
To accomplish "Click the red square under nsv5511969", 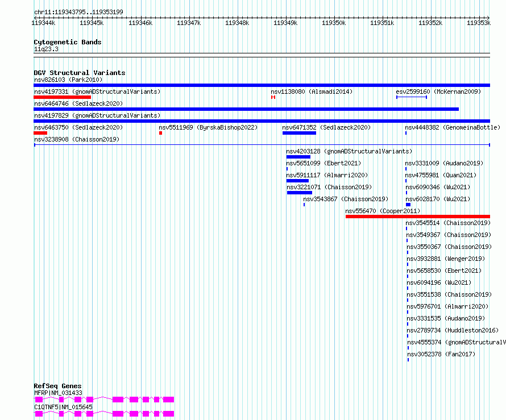I will tap(161, 133).
